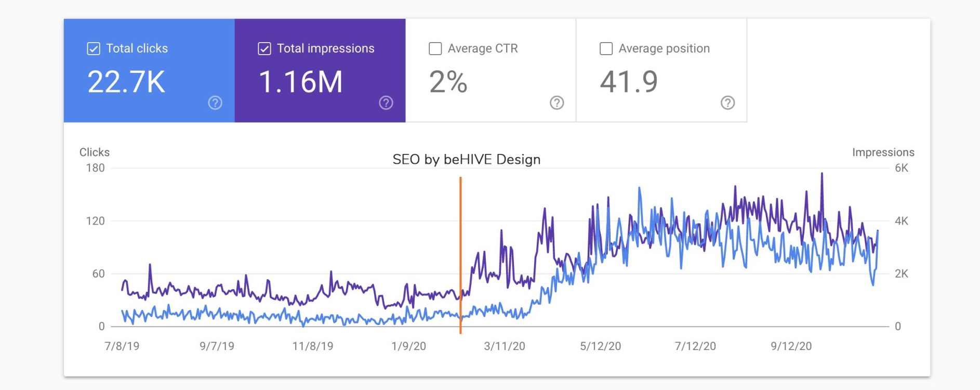
Task: Click the 1/9/20 date label
Action: pyautogui.click(x=409, y=346)
